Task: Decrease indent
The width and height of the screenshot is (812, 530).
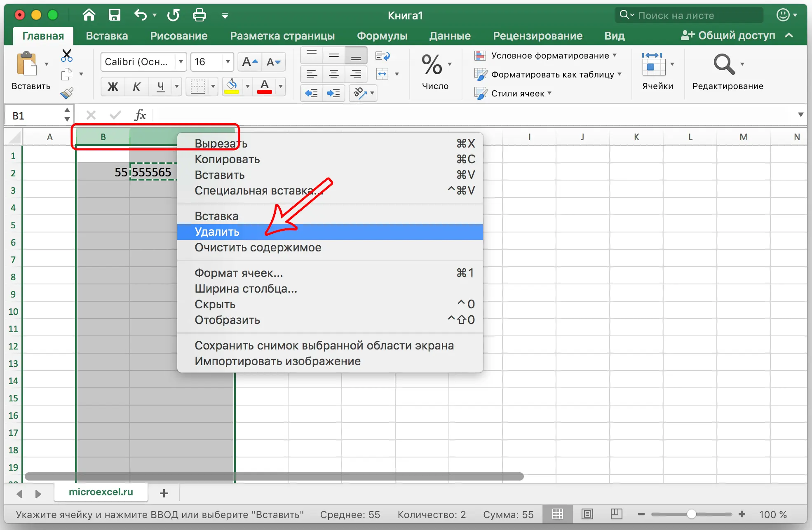Action: pyautogui.click(x=312, y=93)
